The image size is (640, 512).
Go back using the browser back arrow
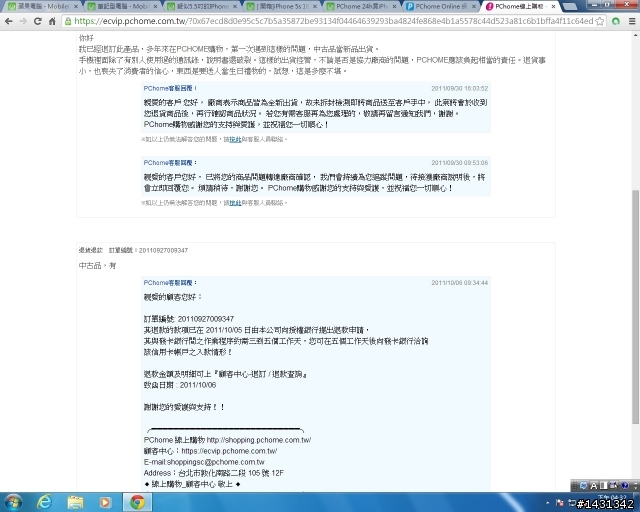coord(9,21)
